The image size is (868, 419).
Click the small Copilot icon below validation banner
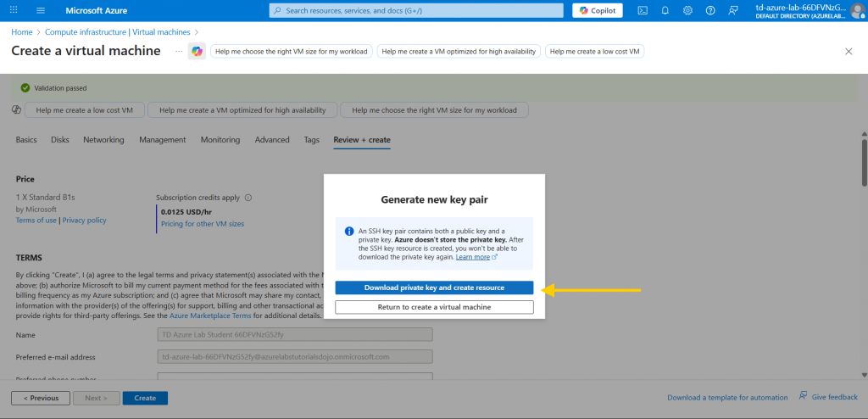[16, 109]
